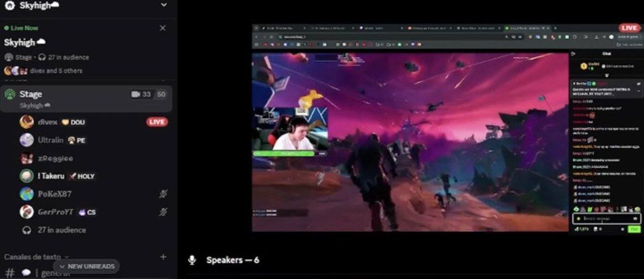Click Ultralin's avatar
644x279 pixels.
pyautogui.click(x=26, y=140)
